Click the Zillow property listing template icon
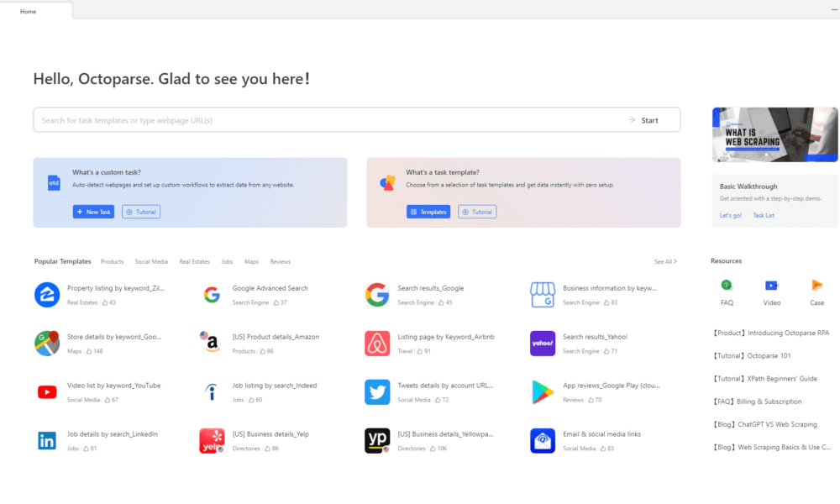 [47, 294]
